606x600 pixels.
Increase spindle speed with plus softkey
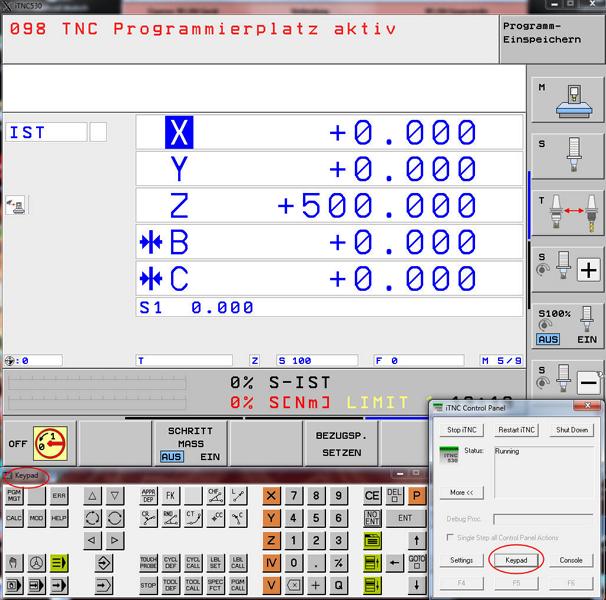click(x=567, y=269)
